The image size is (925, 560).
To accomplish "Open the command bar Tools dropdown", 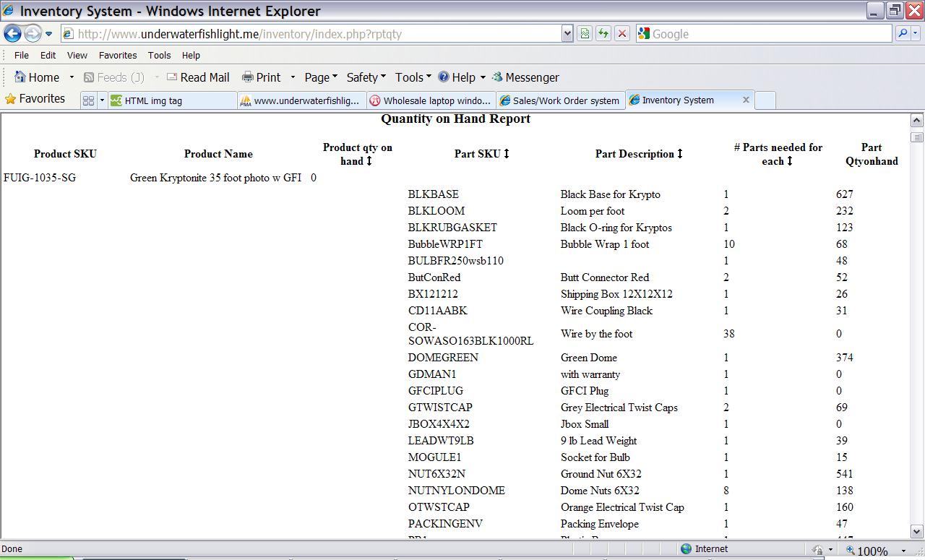I will [x=413, y=77].
